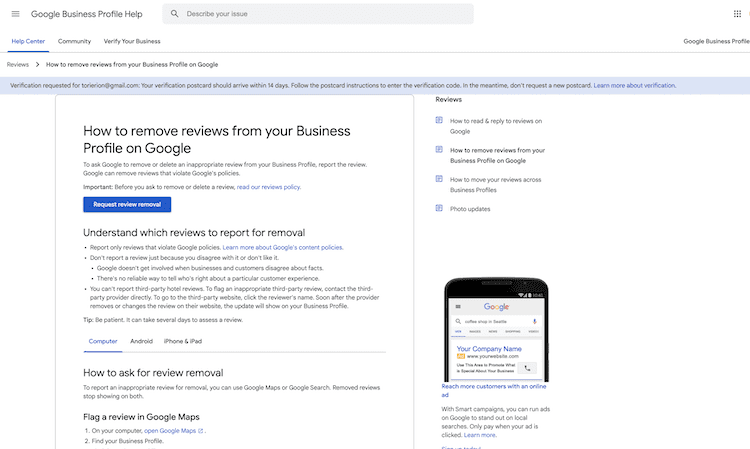
Task: Open 'How to remove reviews from your Business Profile' sidebar link
Action: (x=497, y=155)
